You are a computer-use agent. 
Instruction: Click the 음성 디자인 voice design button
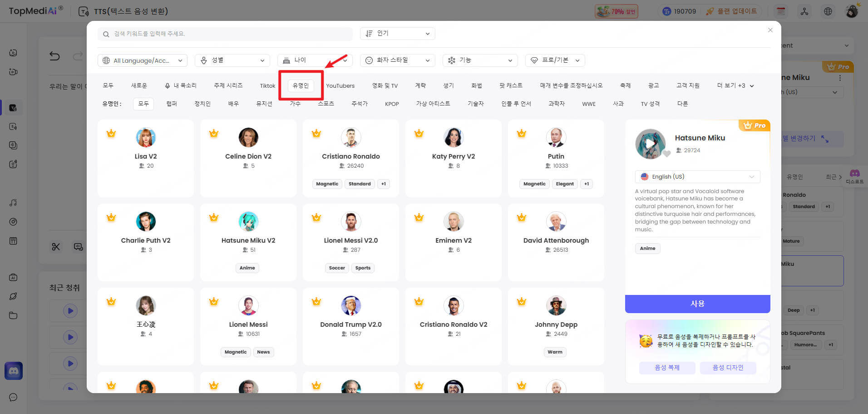click(728, 368)
